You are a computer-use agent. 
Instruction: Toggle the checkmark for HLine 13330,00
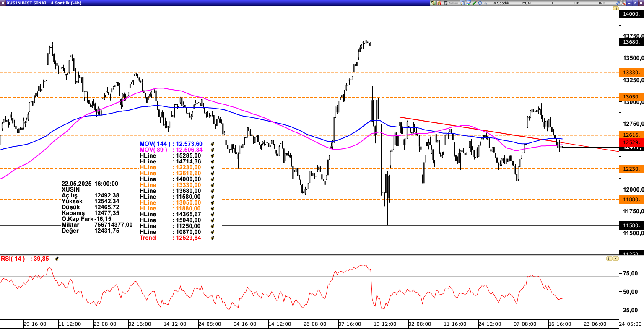[x=213, y=185]
